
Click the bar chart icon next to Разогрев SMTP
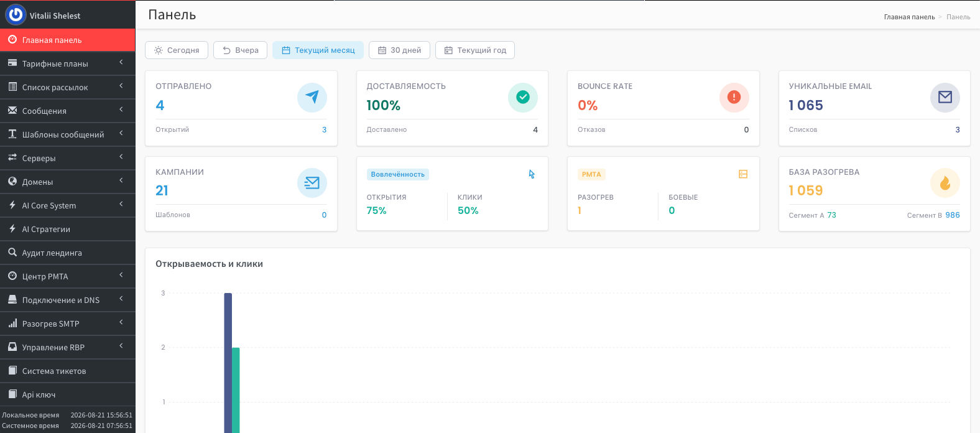(12, 323)
